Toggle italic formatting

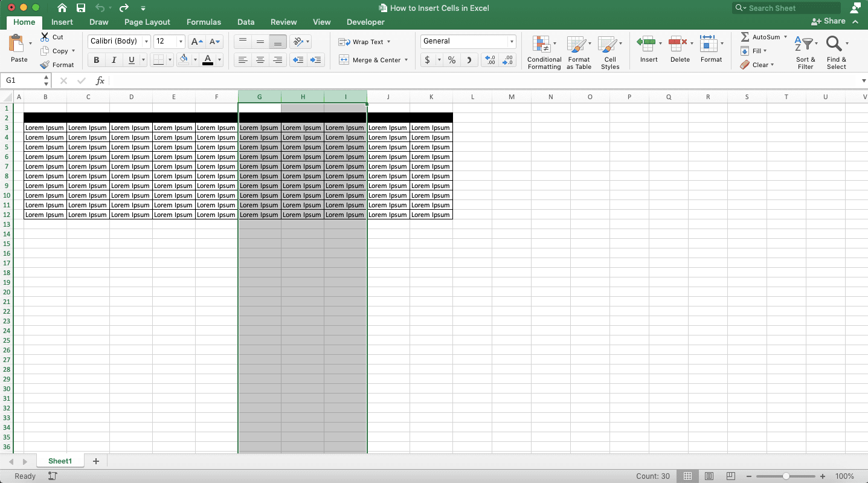[x=114, y=60]
